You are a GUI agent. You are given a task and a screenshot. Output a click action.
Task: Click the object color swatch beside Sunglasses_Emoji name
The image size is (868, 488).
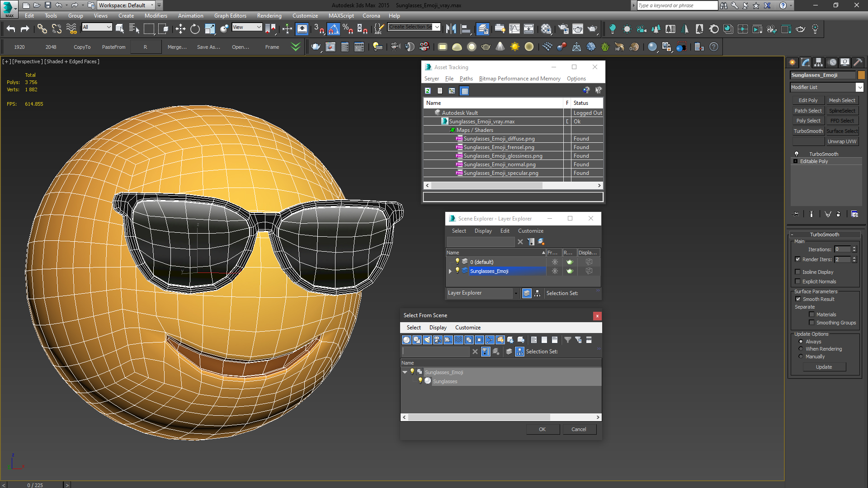861,75
